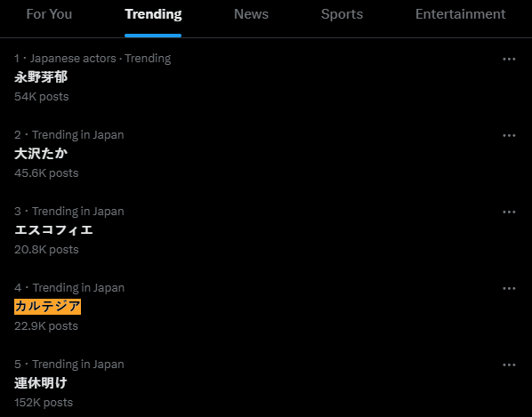Click the Japanese actors category label
The image size is (532, 417).
click(73, 59)
